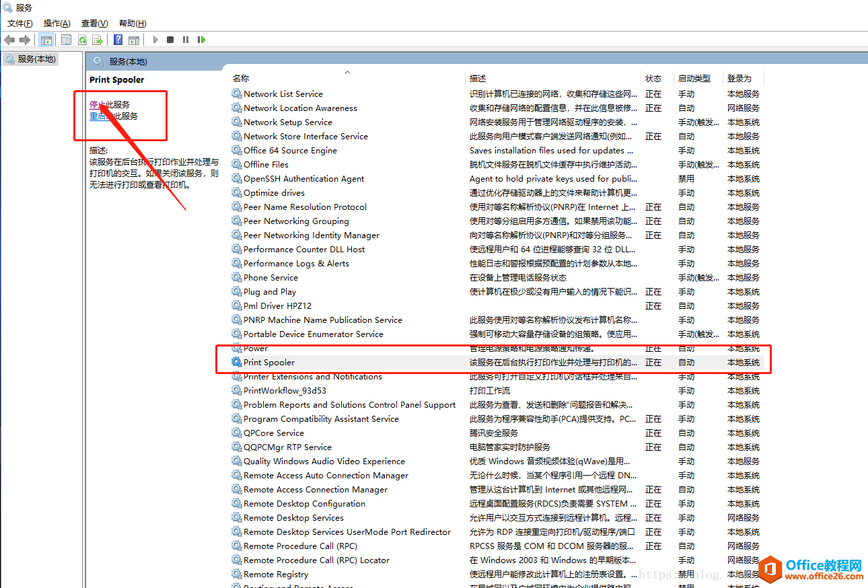
Task: Click the Start Service play icon
Action: pyautogui.click(x=155, y=40)
